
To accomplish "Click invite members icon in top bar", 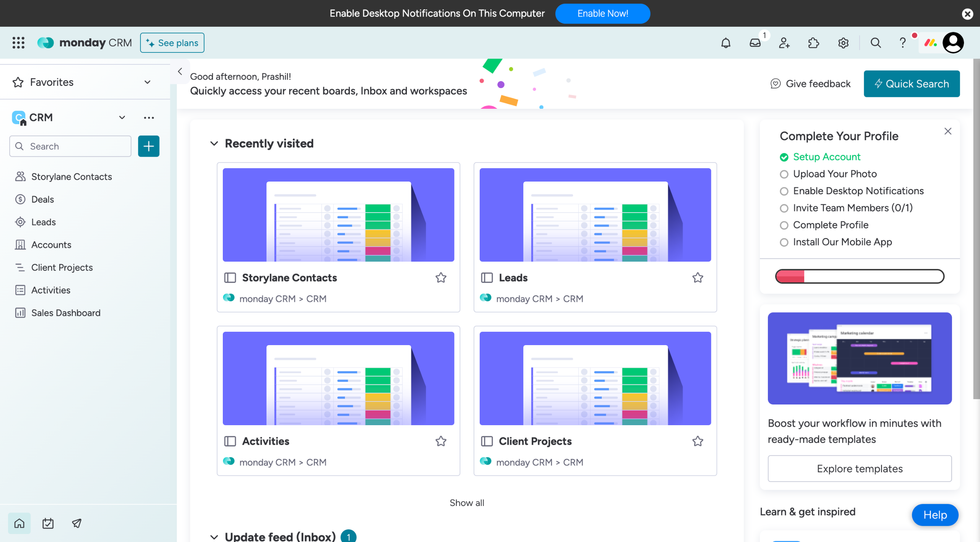I will (784, 43).
